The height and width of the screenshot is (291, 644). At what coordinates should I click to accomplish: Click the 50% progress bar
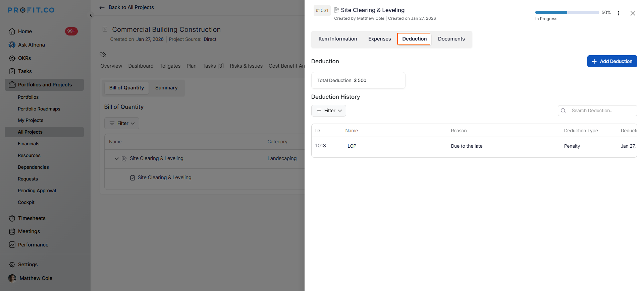(567, 12)
